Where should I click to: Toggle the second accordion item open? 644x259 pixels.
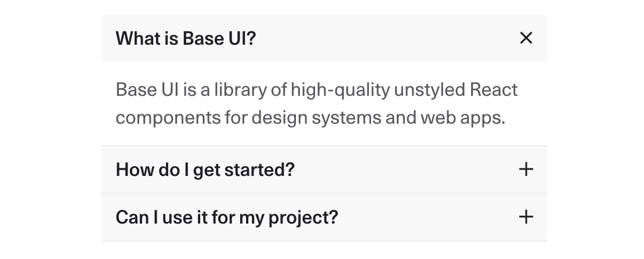point(324,170)
